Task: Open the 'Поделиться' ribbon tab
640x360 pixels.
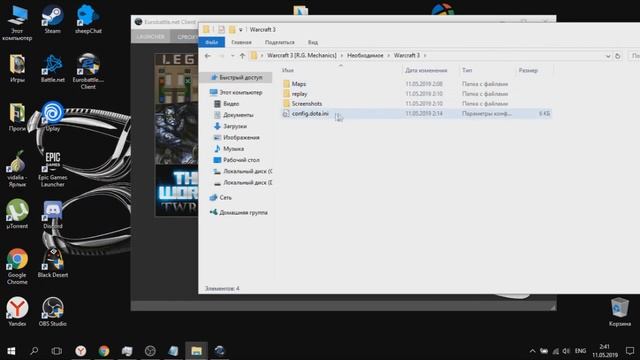Action: 280,42
